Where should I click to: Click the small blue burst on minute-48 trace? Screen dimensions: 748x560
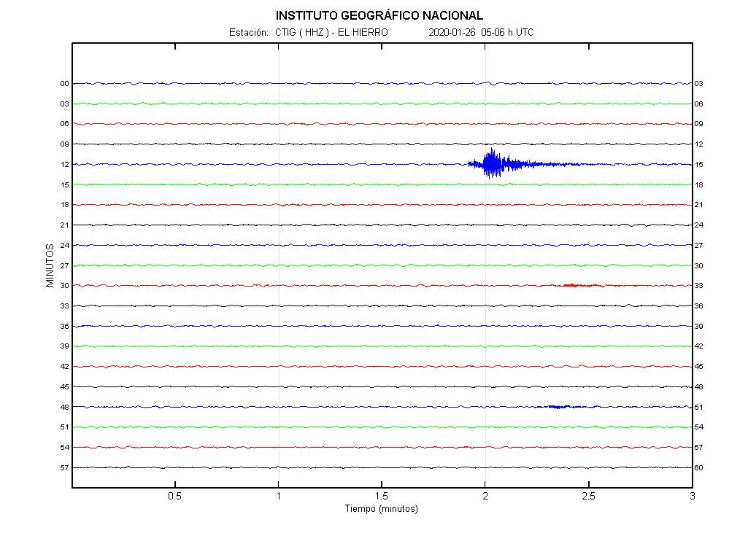tap(558, 406)
